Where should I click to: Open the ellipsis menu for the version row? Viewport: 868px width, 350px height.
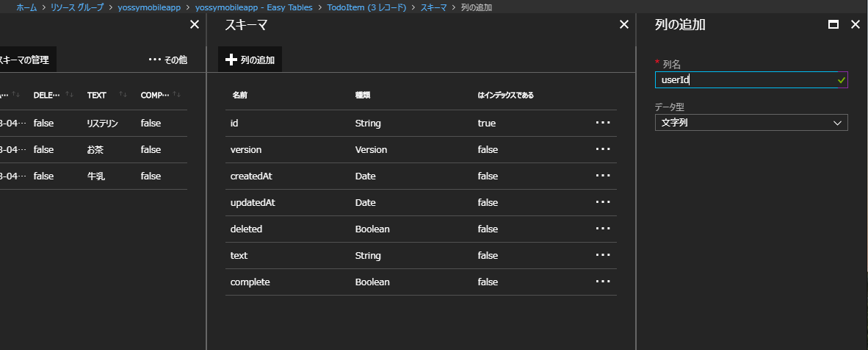[x=603, y=149]
